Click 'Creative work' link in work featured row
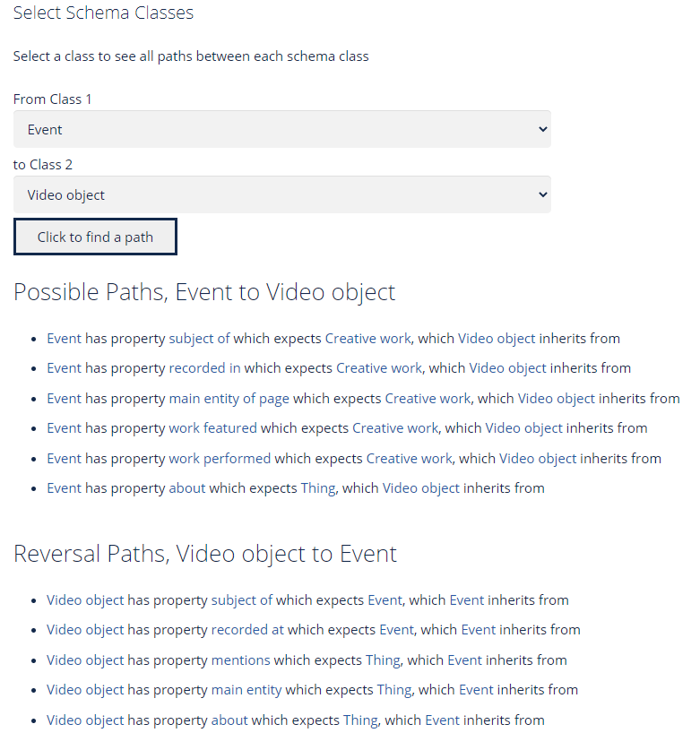The width and height of the screenshot is (700, 750). tap(395, 428)
